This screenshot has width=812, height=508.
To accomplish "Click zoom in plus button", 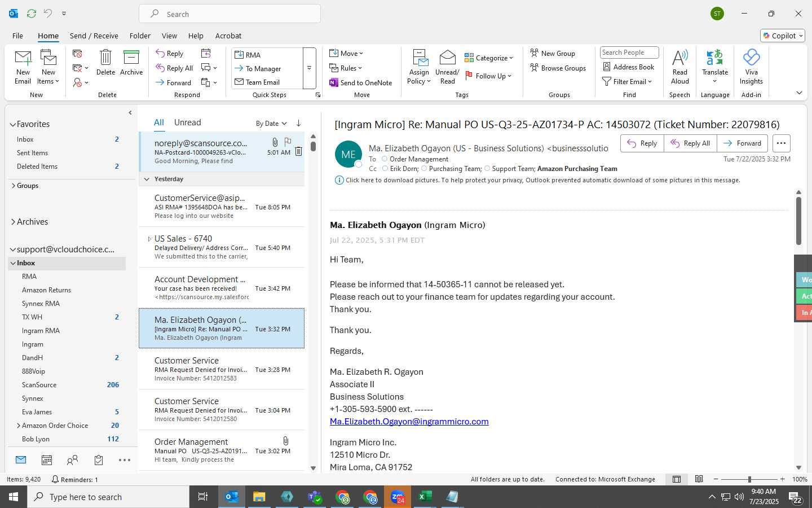I will (x=782, y=479).
